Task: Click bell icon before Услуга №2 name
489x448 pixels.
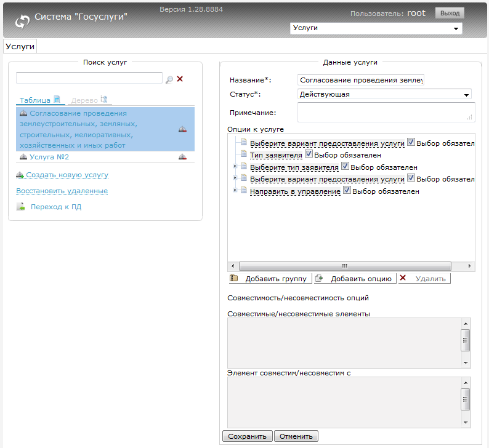Action: tap(23, 156)
